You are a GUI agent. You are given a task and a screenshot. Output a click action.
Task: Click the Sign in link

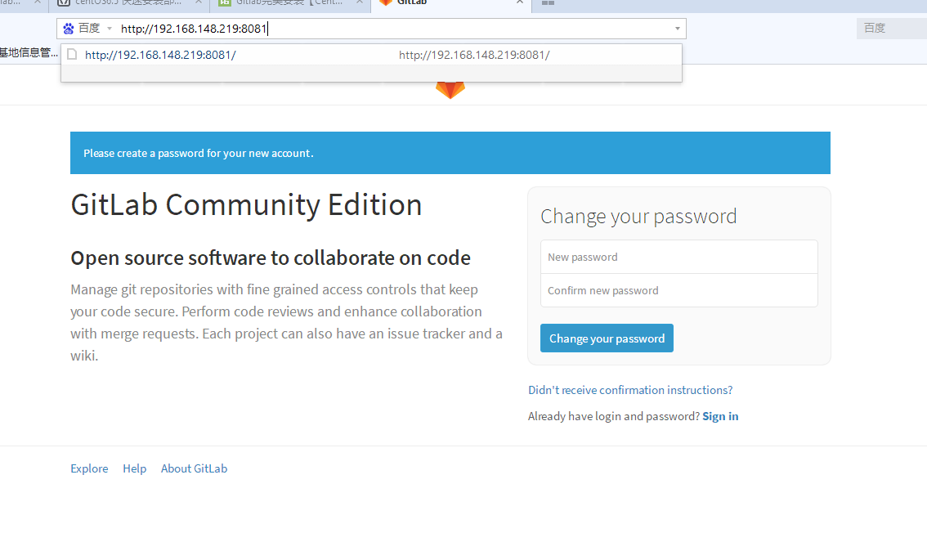(720, 416)
